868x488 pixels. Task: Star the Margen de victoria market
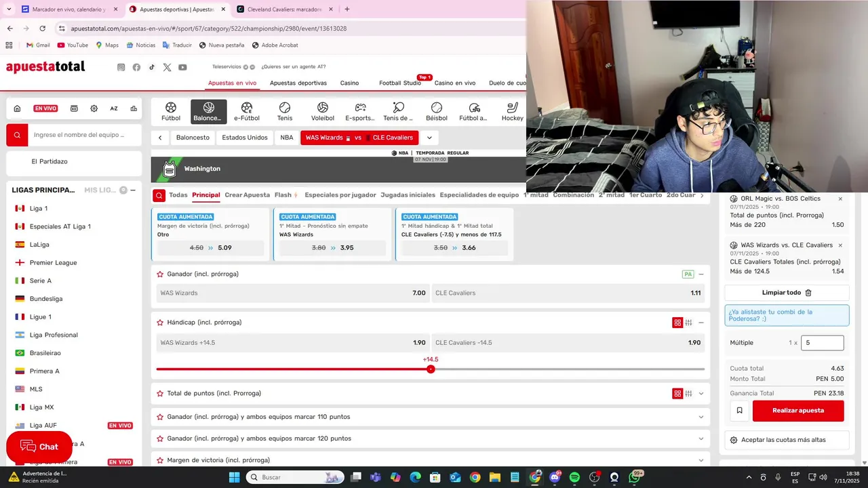pos(160,460)
